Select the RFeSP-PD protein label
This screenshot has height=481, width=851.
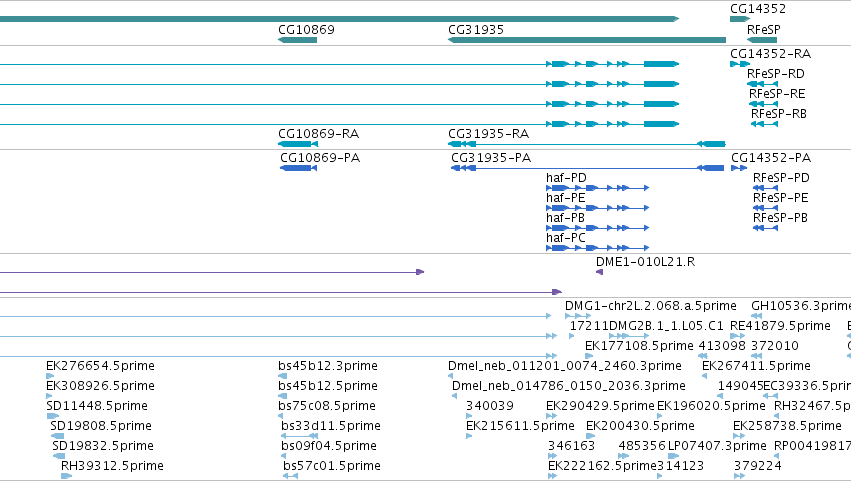781,178
